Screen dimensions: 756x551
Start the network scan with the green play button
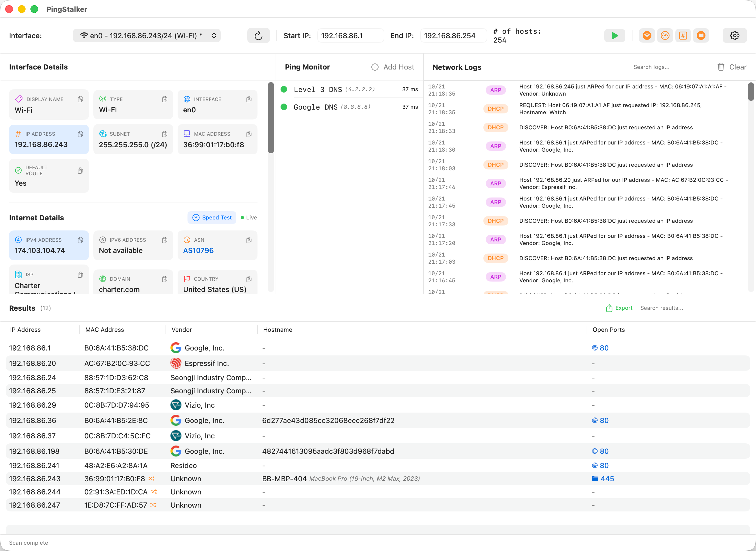(x=614, y=36)
